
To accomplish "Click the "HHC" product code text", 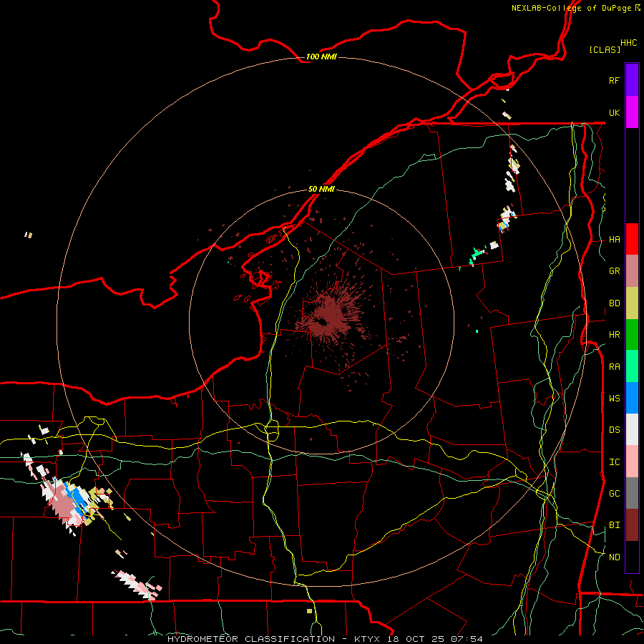I will 629,43.
